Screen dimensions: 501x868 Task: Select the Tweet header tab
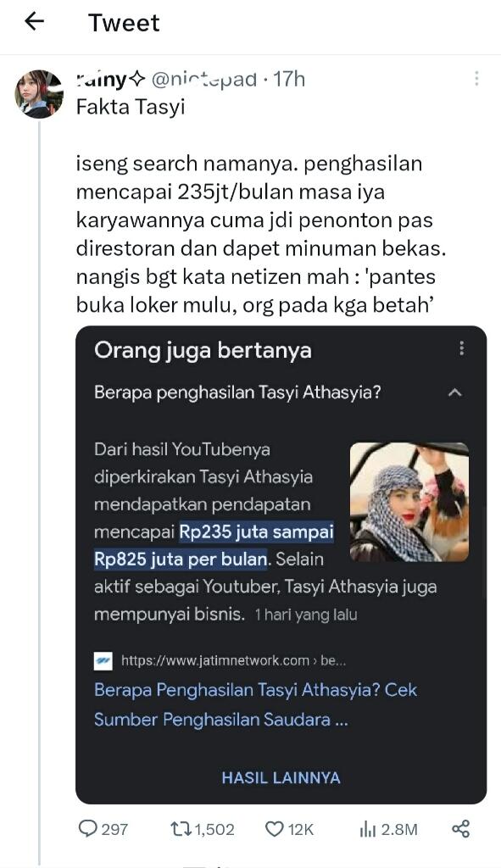124,23
